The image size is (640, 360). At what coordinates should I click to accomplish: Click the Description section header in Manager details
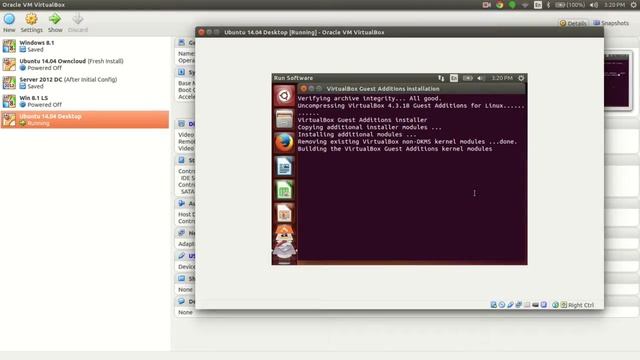[186, 301]
